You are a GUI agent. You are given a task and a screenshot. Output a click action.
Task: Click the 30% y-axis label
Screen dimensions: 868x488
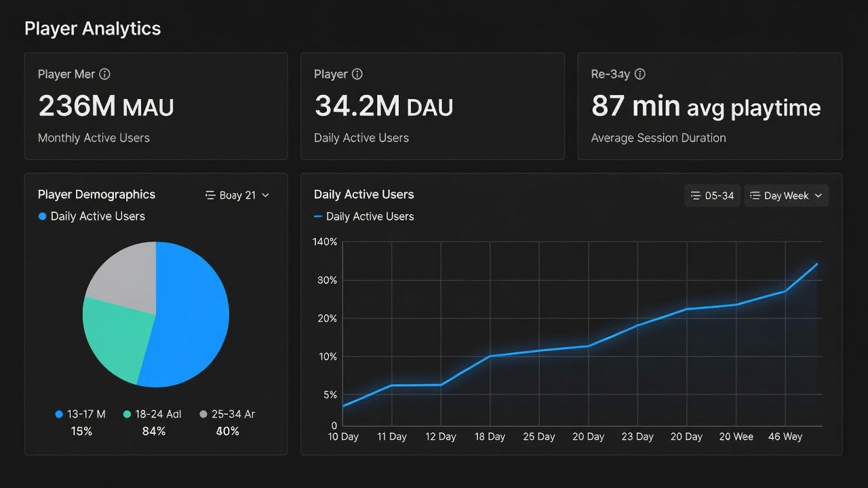click(x=327, y=280)
